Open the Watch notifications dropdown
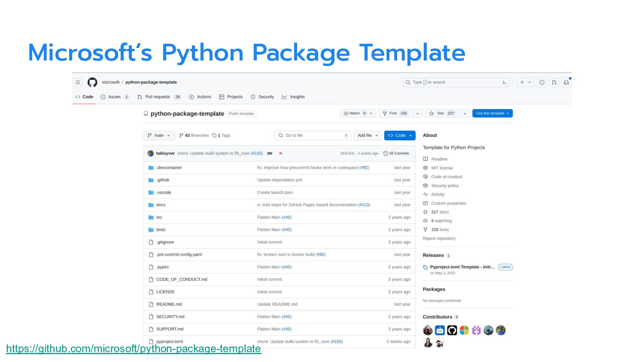Screen dimensions: 644x362 coord(358,113)
